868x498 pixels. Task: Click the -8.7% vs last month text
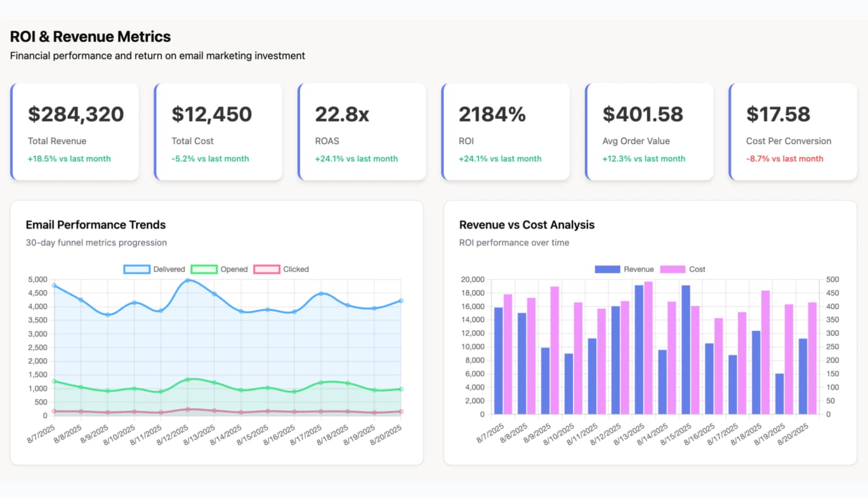pos(784,159)
